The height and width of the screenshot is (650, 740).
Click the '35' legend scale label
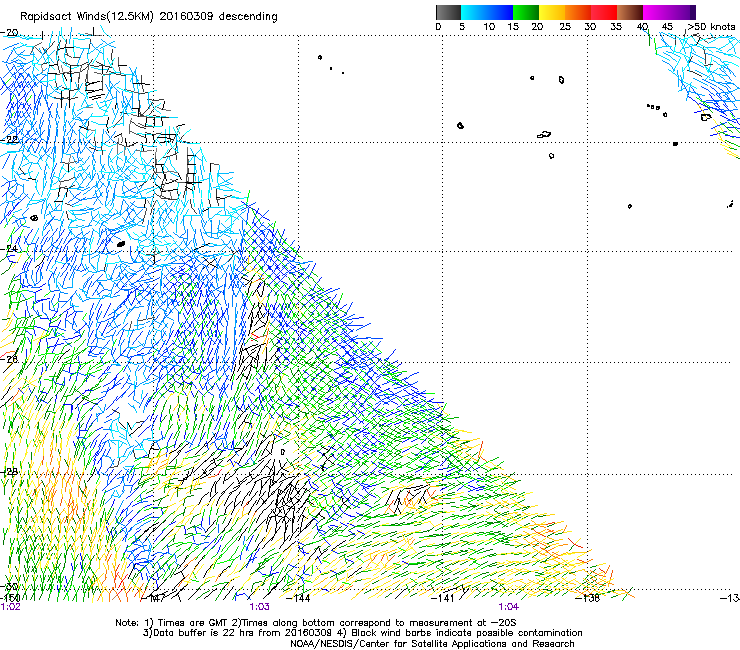(616, 27)
